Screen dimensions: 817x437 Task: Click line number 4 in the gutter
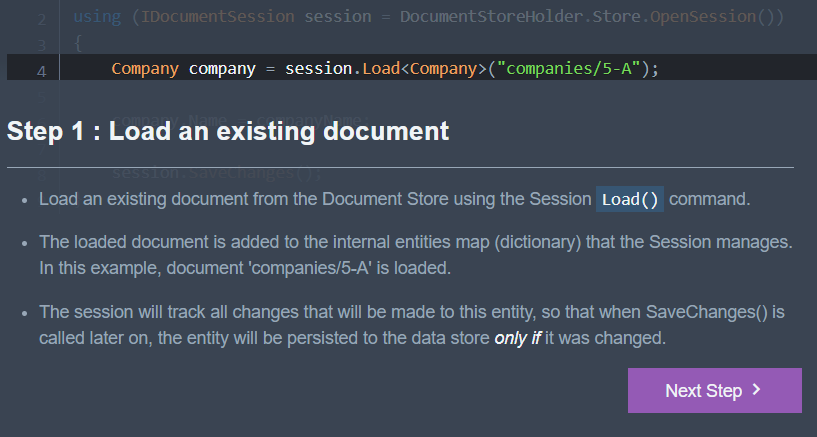tap(41, 71)
